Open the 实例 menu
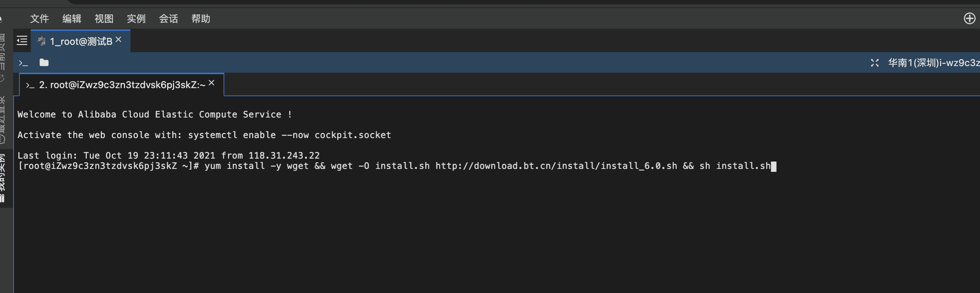 [x=136, y=19]
